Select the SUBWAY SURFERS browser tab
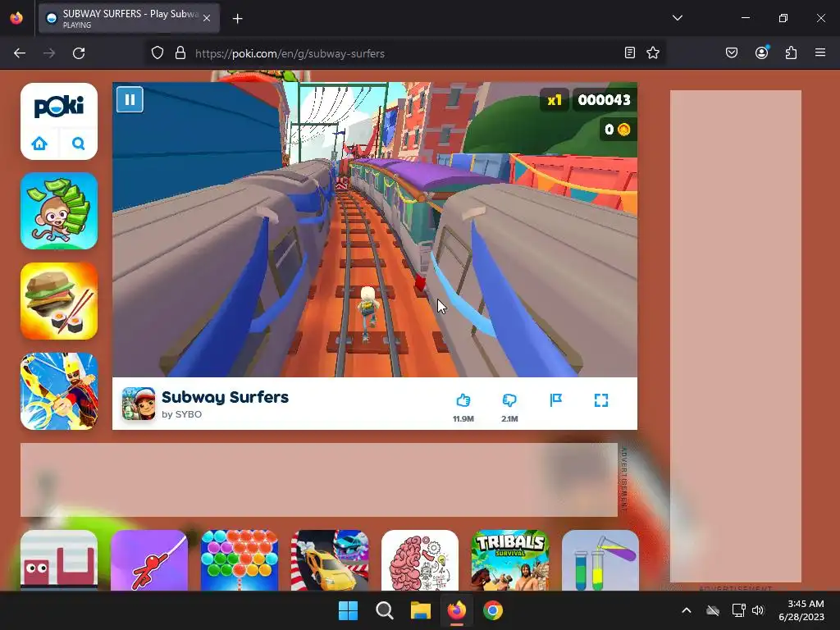Viewport: 840px width, 630px height. [x=129, y=18]
